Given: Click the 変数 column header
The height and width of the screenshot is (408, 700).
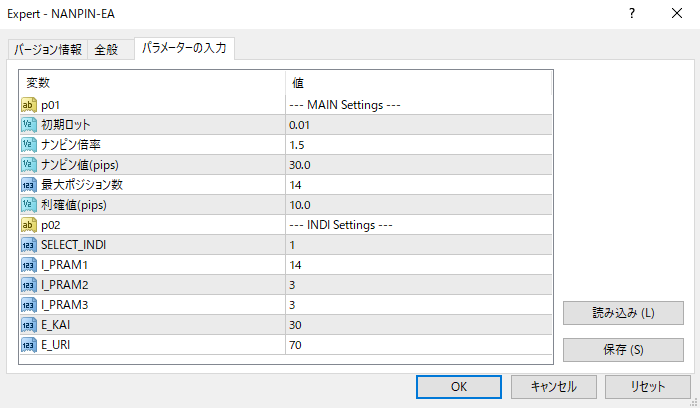Looking at the screenshot, I should pyautogui.click(x=152, y=82).
